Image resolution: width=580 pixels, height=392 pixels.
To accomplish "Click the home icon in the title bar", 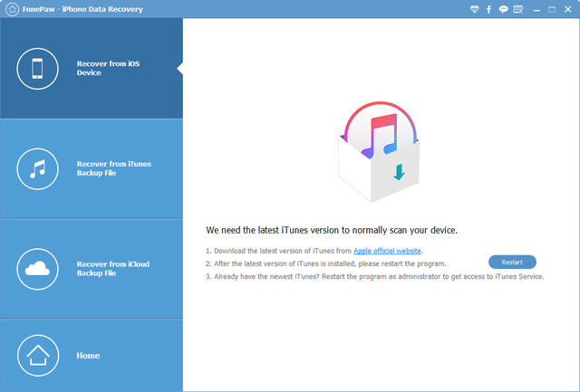I will coord(11,9).
